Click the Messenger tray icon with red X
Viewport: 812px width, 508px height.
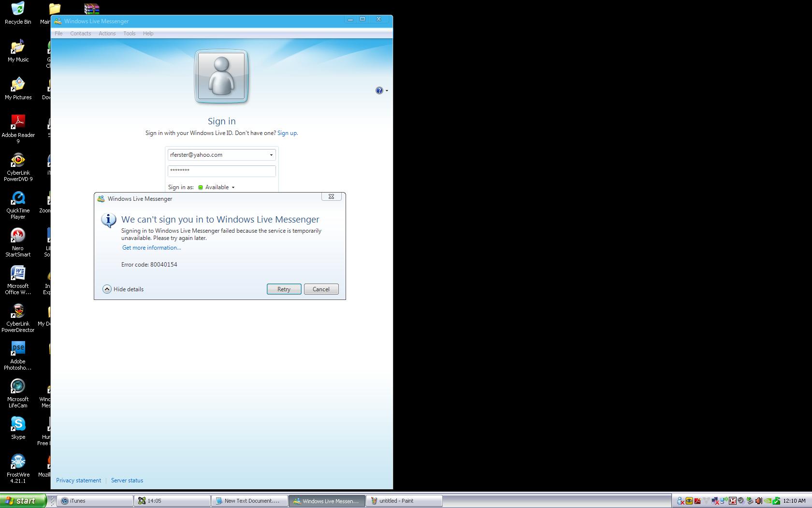[x=681, y=501]
